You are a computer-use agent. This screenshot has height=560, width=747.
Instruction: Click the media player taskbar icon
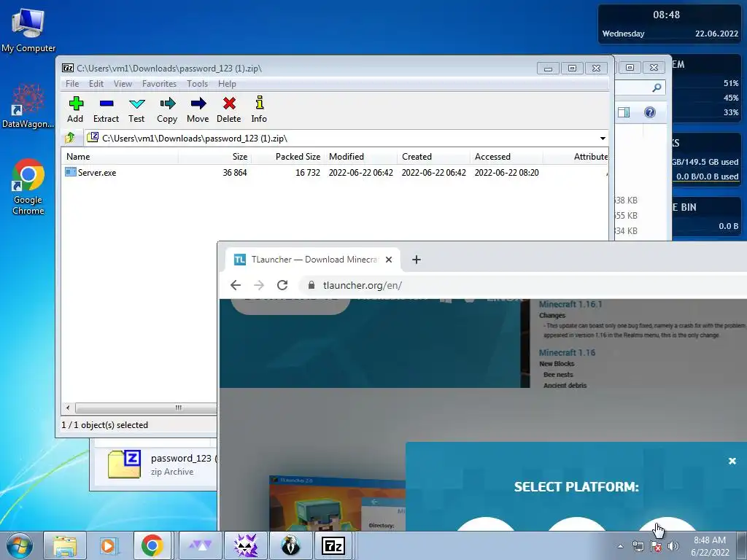[x=109, y=545]
